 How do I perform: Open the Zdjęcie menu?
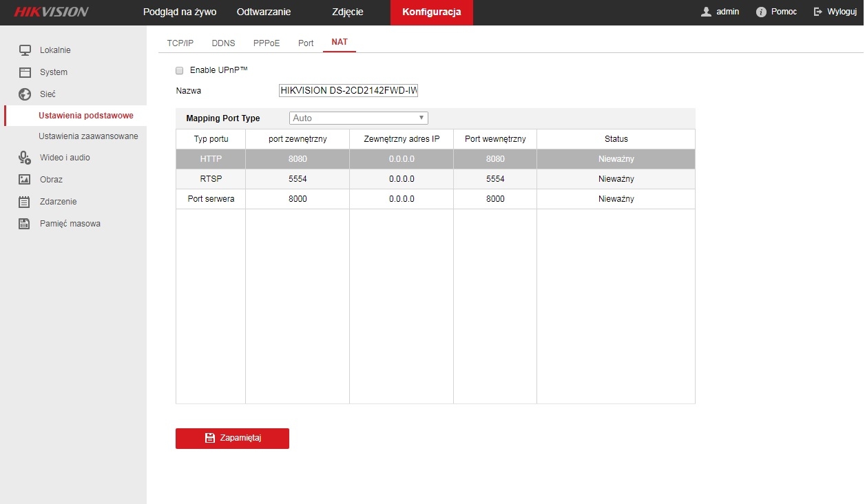pos(347,12)
